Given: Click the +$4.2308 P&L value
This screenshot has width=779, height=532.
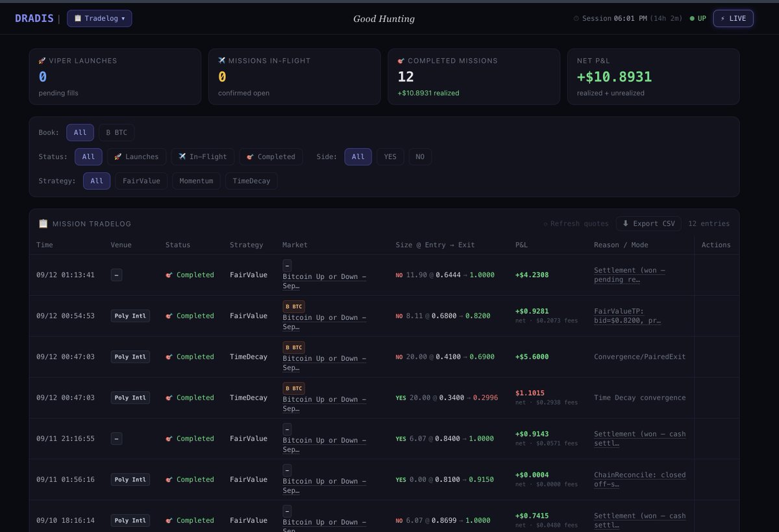Looking at the screenshot, I should coord(532,275).
